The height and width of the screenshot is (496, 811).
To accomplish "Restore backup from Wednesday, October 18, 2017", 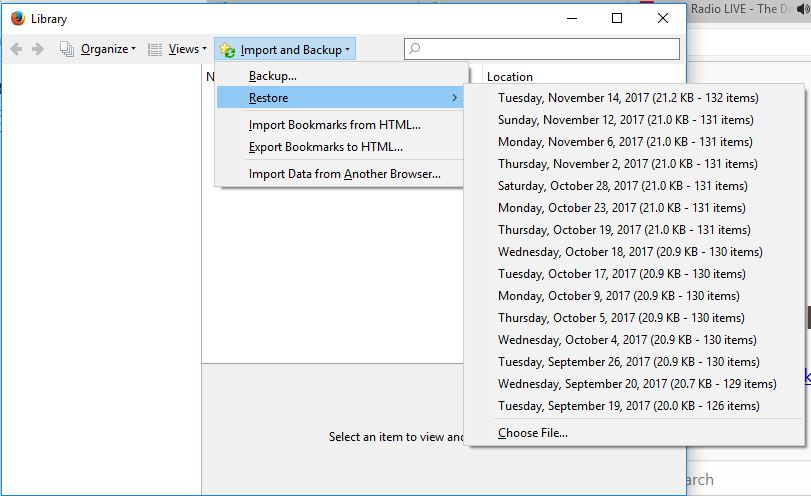I will [x=635, y=252].
